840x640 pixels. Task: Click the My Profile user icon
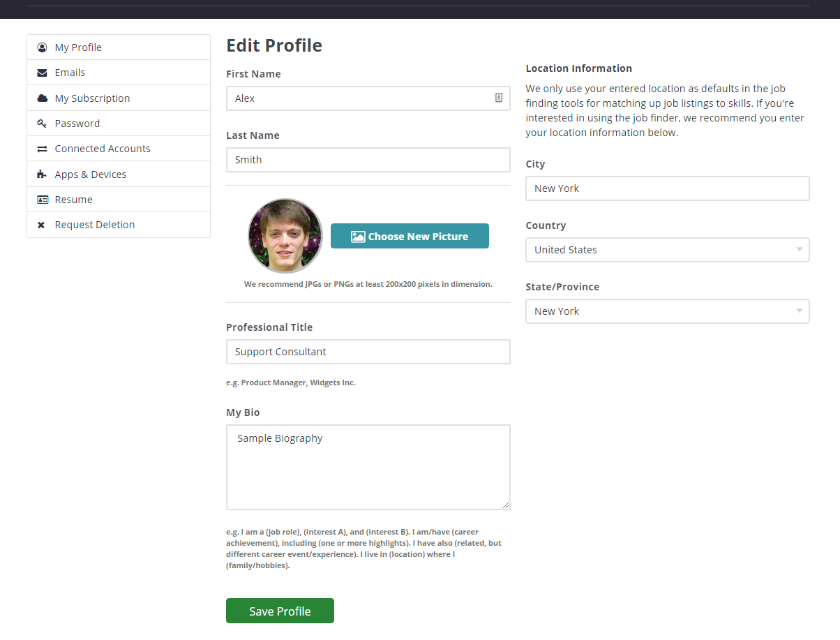(42, 47)
